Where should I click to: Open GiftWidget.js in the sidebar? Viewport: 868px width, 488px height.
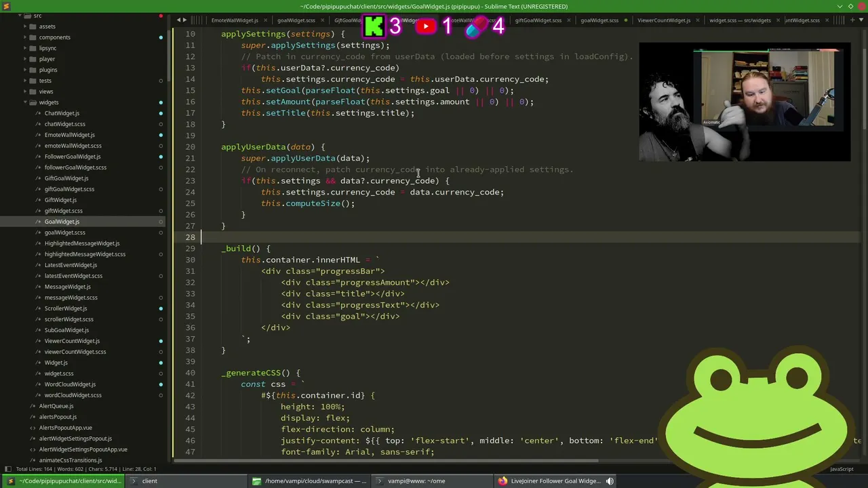(x=60, y=200)
